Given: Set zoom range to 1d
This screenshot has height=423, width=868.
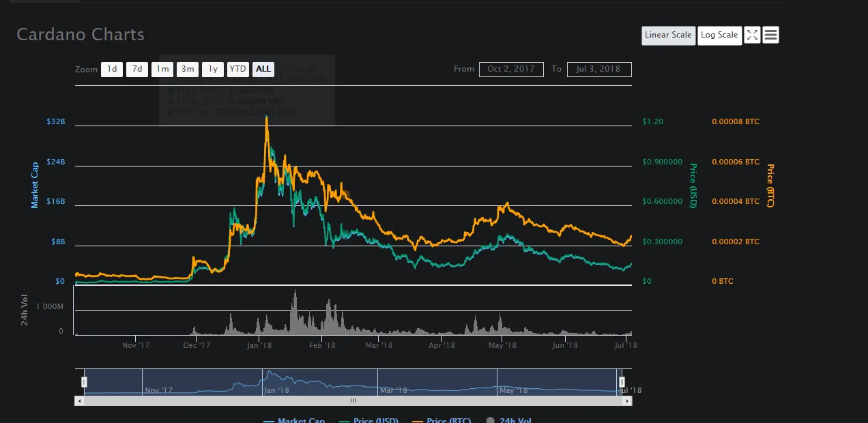Looking at the screenshot, I should (112, 69).
